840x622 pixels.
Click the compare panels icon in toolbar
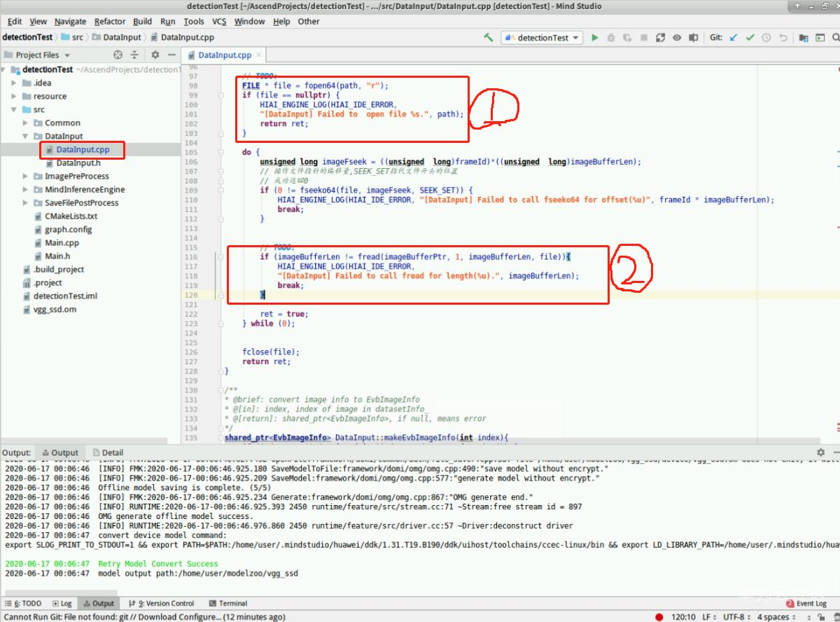[694, 38]
